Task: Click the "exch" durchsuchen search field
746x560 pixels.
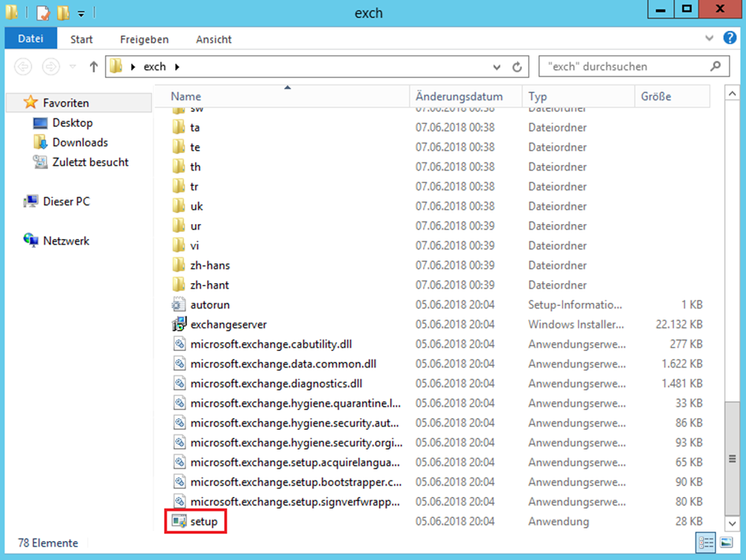Action: pos(624,67)
